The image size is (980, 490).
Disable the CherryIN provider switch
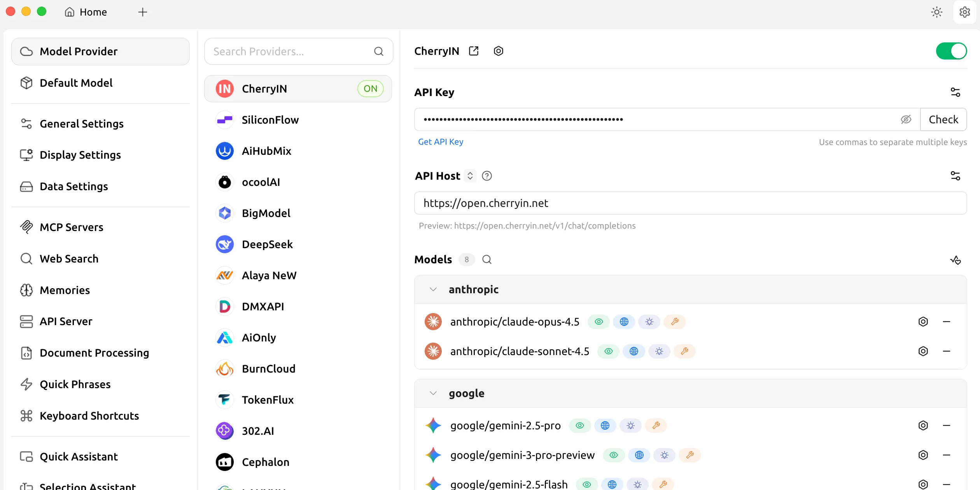[951, 51]
